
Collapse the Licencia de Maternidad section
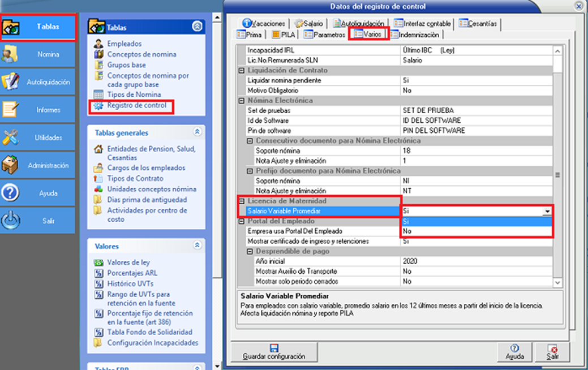click(x=242, y=201)
